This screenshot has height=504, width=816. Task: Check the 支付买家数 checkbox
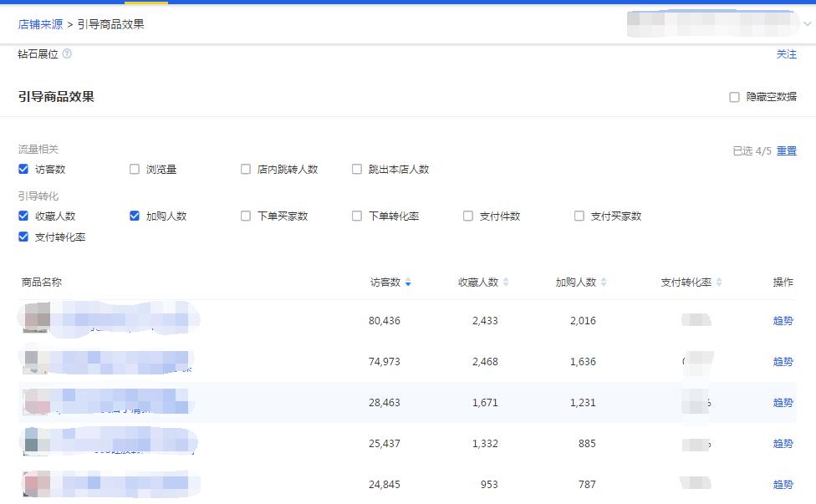point(579,216)
